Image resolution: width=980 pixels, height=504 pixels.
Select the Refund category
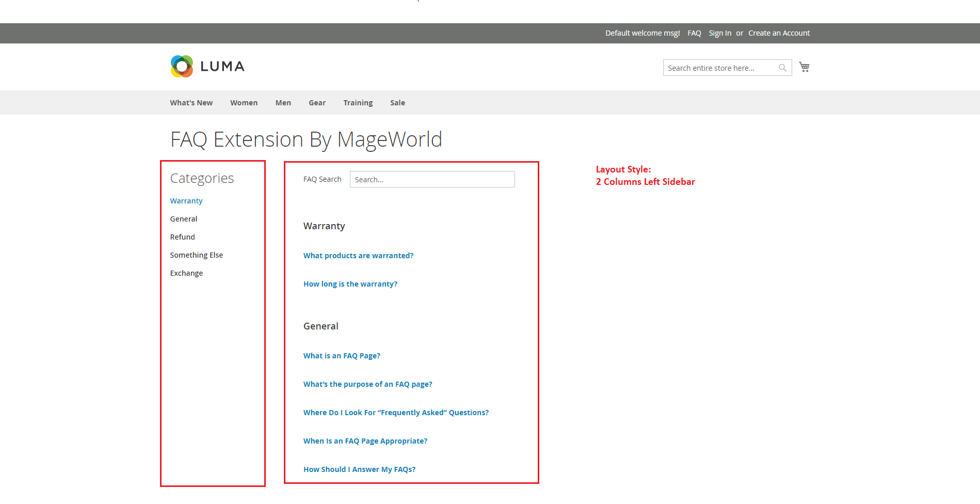(x=183, y=237)
